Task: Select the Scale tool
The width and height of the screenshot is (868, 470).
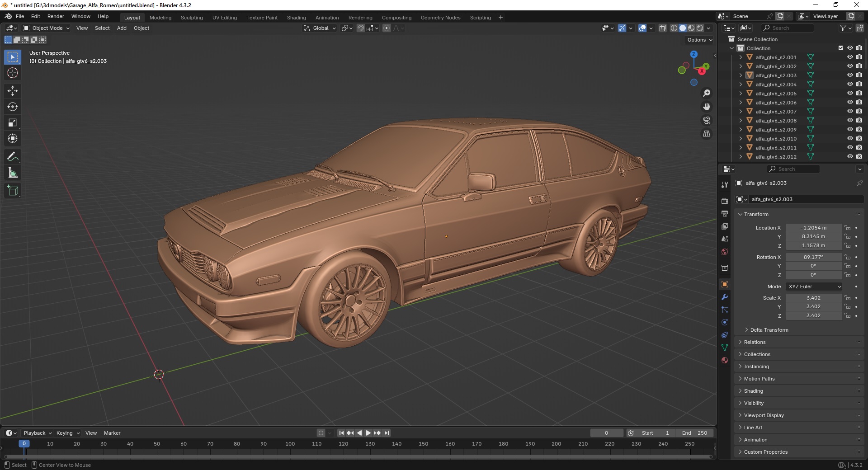Action: click(13, 122)
